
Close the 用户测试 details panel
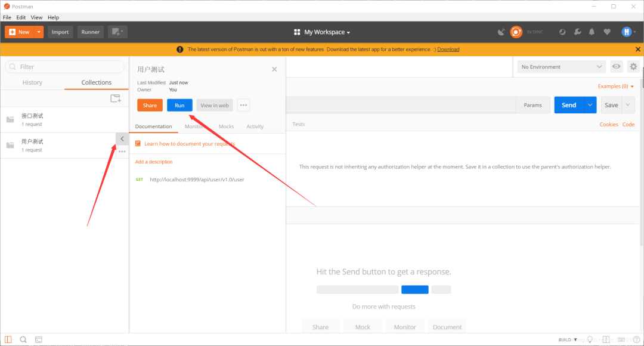click(274, 69)
